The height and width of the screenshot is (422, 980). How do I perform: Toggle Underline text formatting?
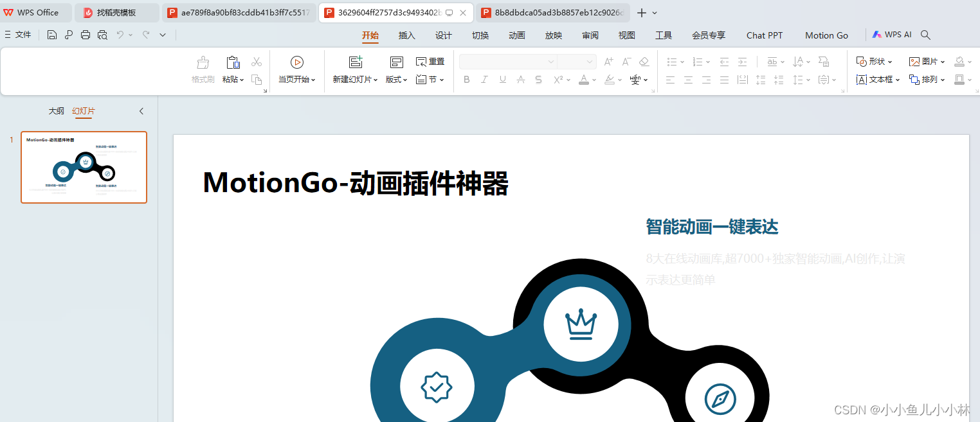tap(503, 80)
